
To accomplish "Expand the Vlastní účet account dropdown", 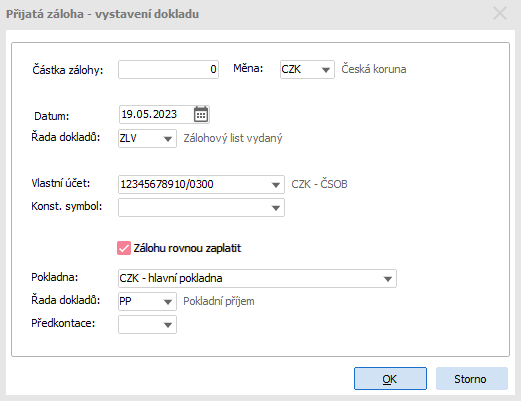I will 276,185.
